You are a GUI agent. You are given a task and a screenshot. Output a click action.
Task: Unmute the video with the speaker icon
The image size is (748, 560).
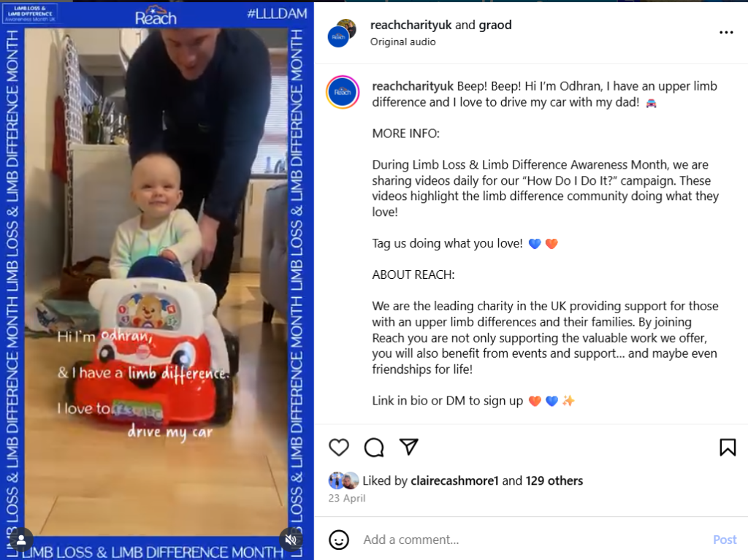pyautogui.click(x=291, y=539)
